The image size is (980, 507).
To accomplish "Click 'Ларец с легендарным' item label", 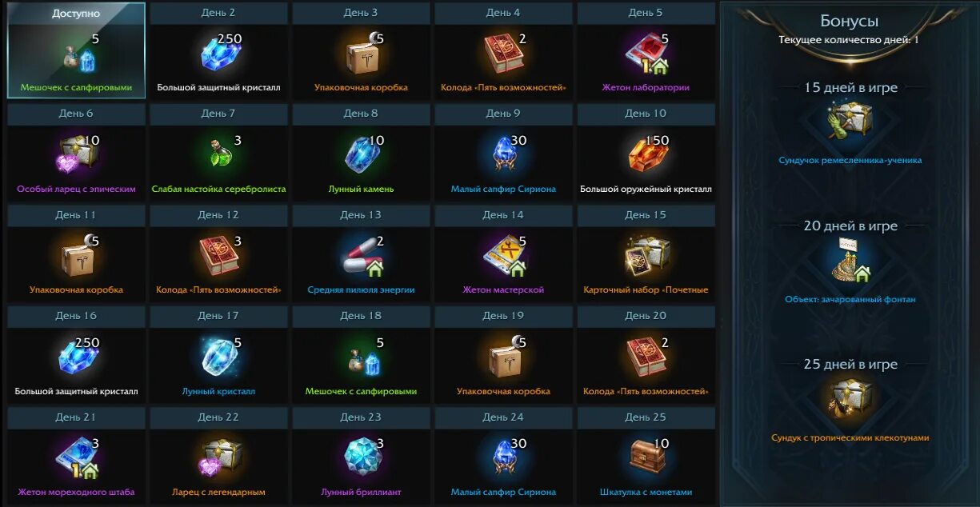I will pyautogui.click(x=218, y=493).
